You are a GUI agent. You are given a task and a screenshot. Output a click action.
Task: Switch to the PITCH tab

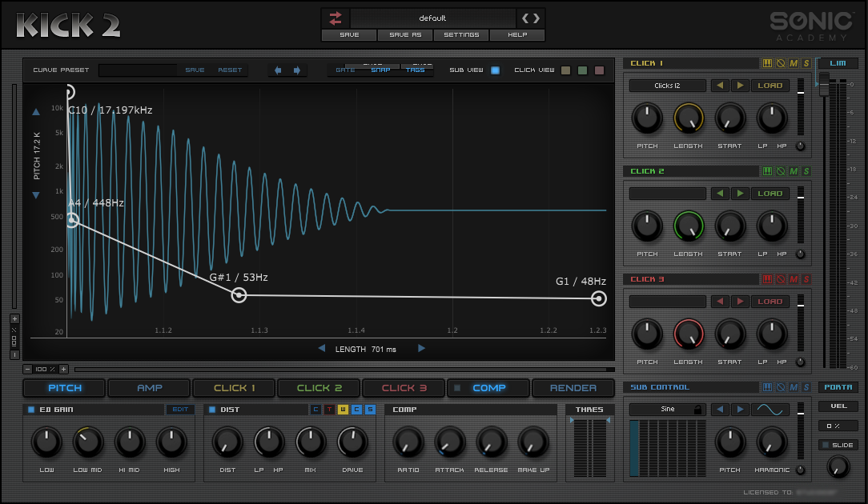point(65,388)
